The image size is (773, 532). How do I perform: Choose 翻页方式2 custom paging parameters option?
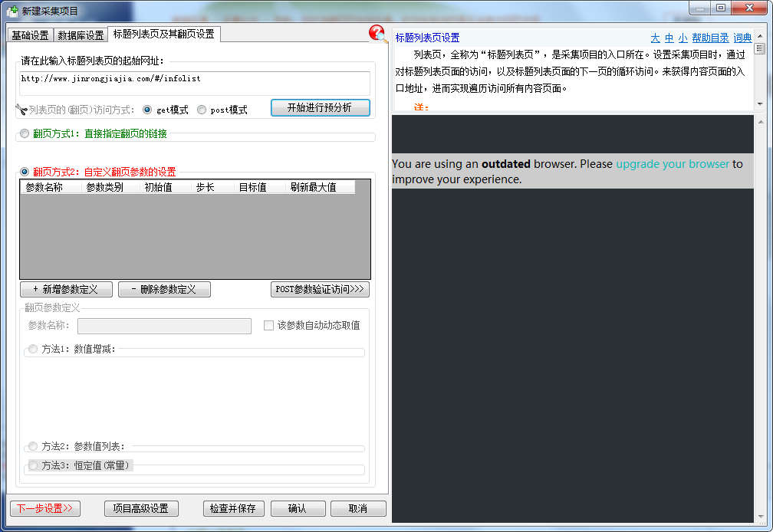25,172
